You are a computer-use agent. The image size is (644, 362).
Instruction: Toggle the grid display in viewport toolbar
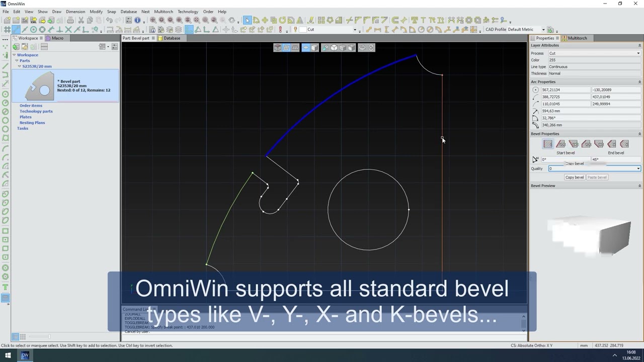(286, 48)
